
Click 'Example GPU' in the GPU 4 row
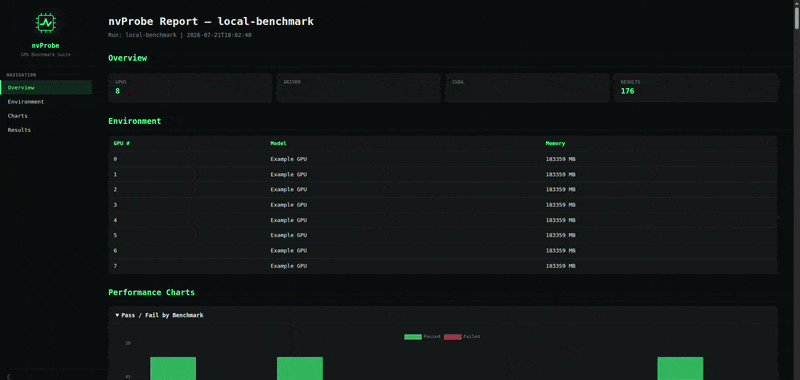[x=289, y=220]
